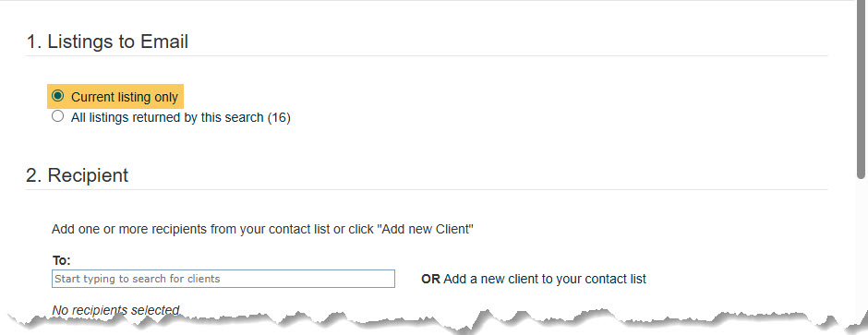This screenshot has height=335, width=868.
Task: Open Add a new client to your contact list
Action: point(545,279)
